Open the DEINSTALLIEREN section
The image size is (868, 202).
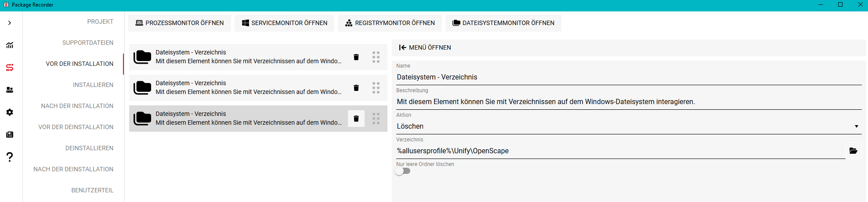89,148
